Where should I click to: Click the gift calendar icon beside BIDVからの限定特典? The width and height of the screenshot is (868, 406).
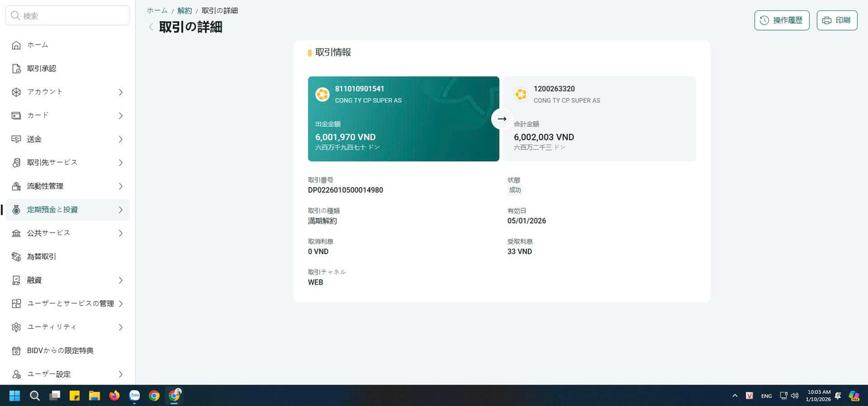point(16,350)
